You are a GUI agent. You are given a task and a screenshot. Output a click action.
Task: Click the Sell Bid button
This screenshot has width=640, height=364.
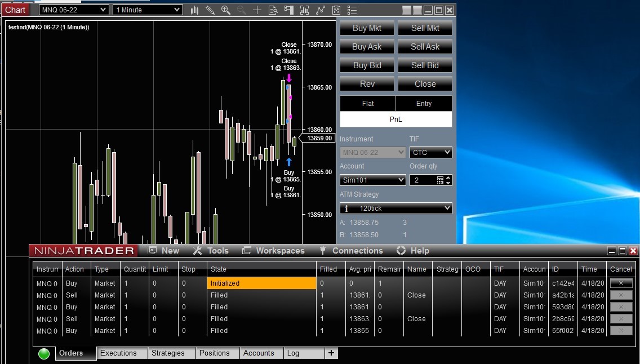tap(425, 65)
